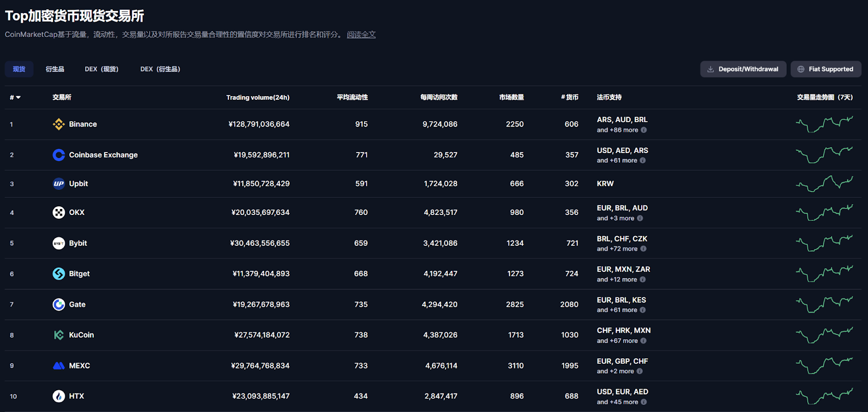The image size is (868, 412).
Task: Click KuCoin's 'and +67 more' text
Action: tap(617, 341)
